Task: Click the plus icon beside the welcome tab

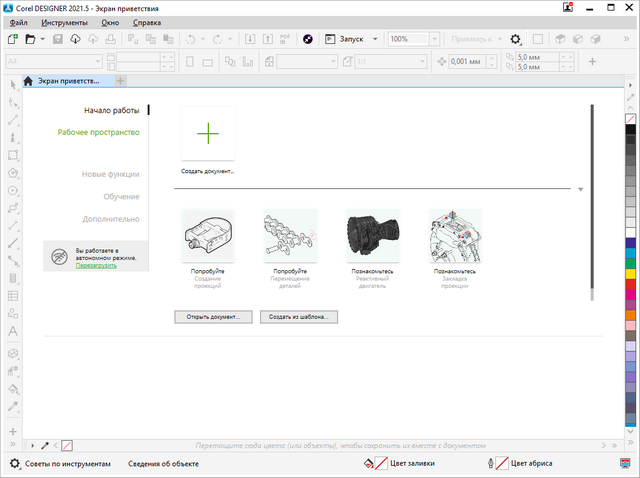Action: (121, 81)
